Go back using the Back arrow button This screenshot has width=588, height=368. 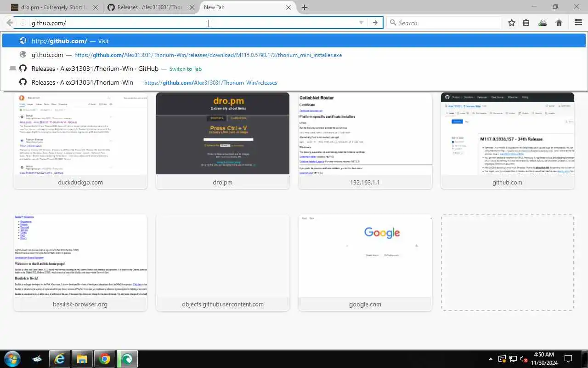coord(10,23)
